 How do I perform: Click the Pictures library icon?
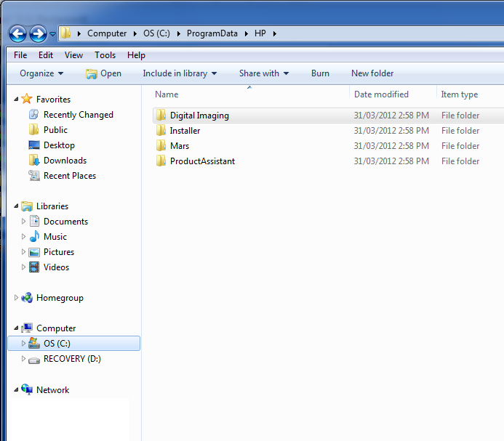tap(34, 252)
